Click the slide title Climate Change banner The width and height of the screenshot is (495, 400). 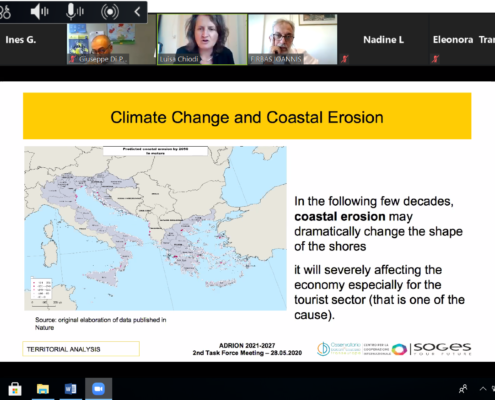(247, 116)
